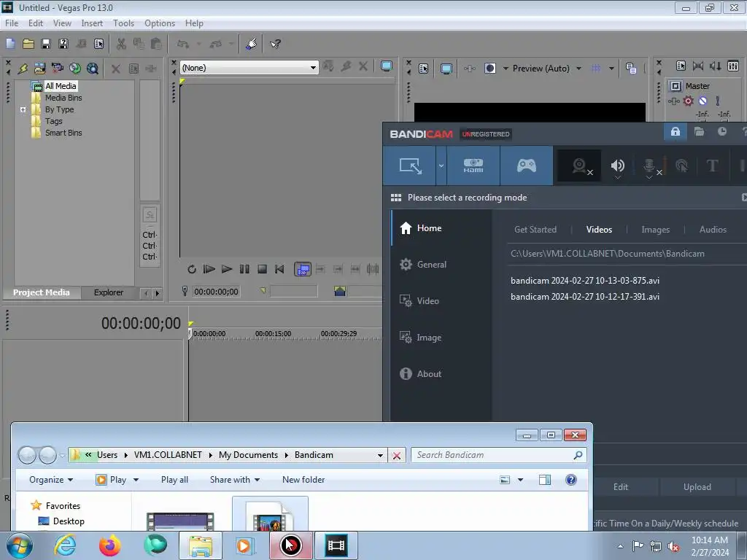Click the Firefox icon on the taskbar
747x560 pixels.
coord(110,545)
